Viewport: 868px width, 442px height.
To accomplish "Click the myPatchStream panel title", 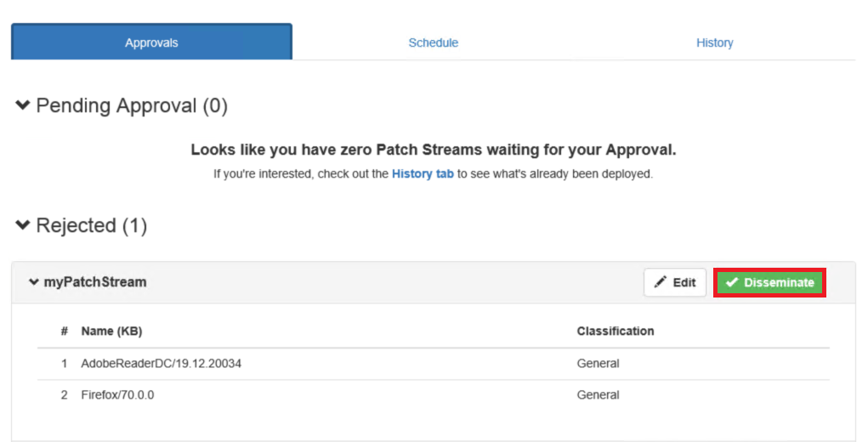I will [x=95, y=282].
